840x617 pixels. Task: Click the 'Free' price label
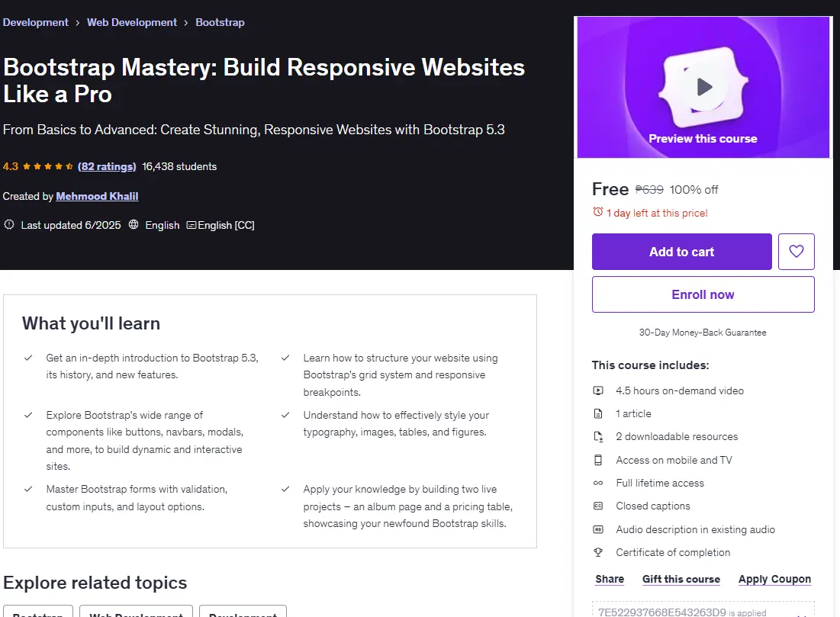tap(610, 189)
